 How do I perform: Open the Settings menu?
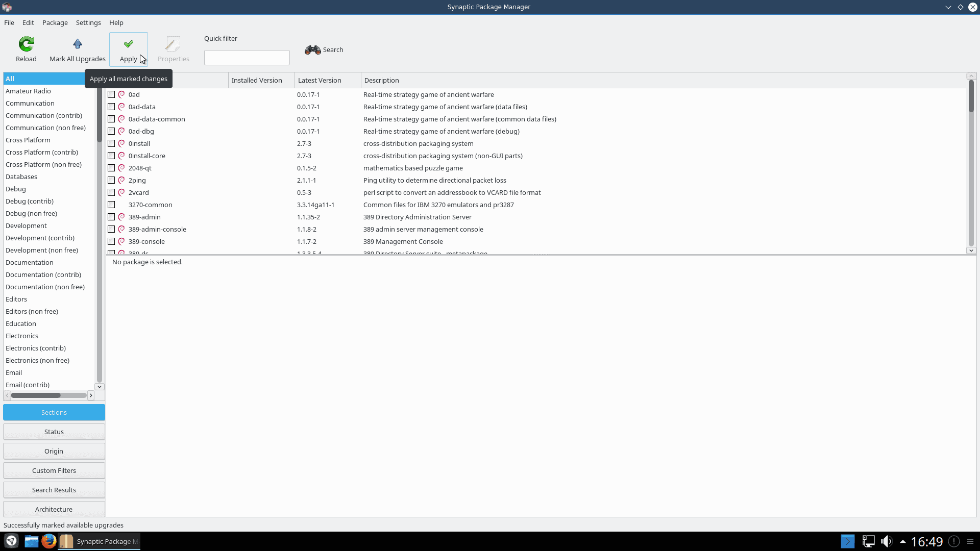(88, 22)
